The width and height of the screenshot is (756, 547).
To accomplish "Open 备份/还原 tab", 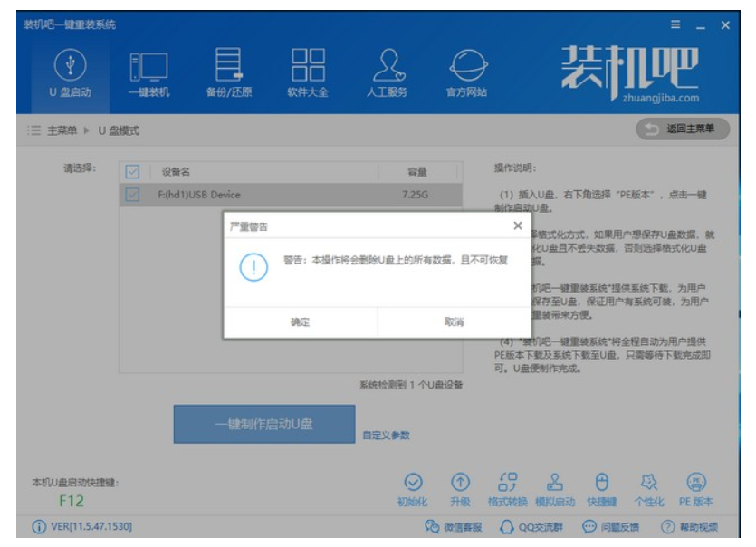I will coord(228,73).
